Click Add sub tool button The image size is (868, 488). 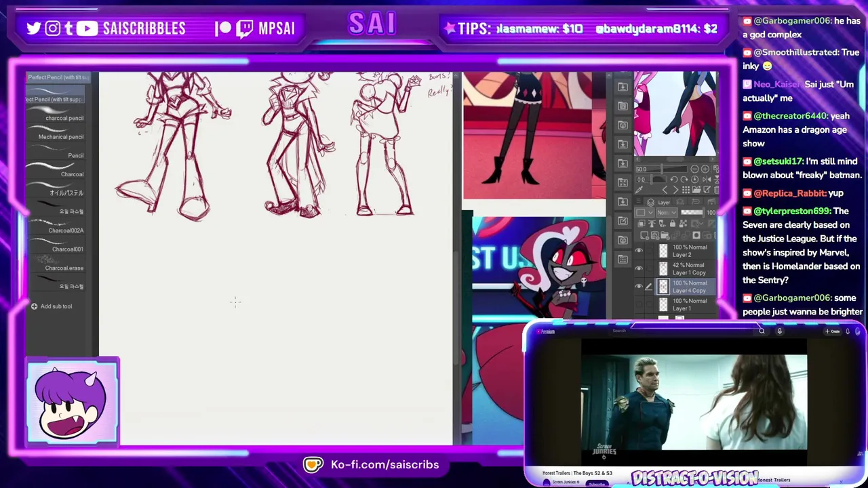point(52,306)
